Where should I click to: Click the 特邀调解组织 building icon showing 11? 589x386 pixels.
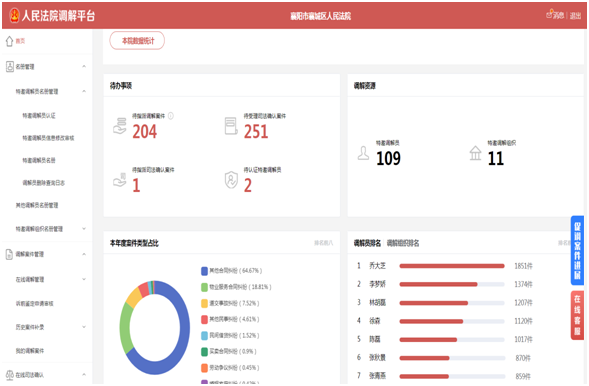[x=475, y=153]
